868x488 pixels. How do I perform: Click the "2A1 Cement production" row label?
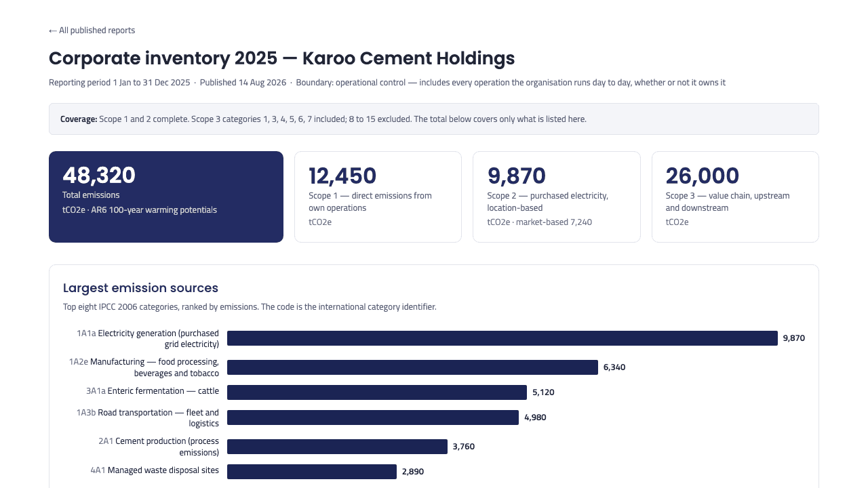pos(159,447)
